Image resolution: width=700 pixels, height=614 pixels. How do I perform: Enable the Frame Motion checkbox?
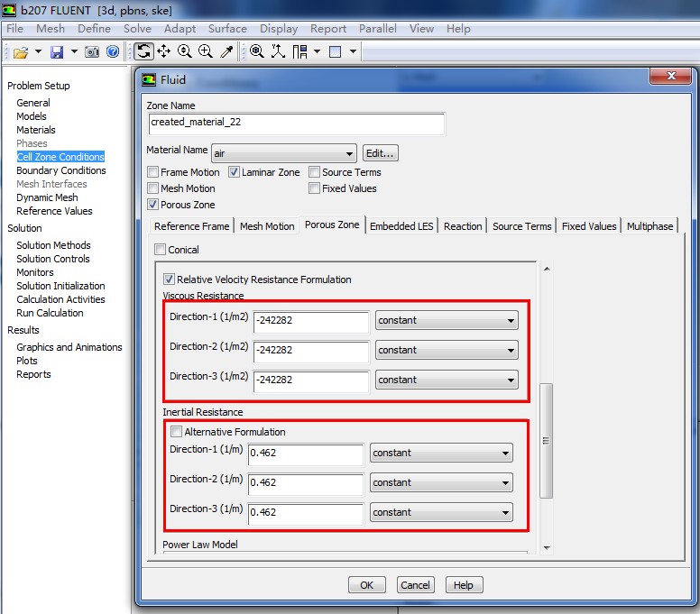pyautogui.click(x=153, y=172)
